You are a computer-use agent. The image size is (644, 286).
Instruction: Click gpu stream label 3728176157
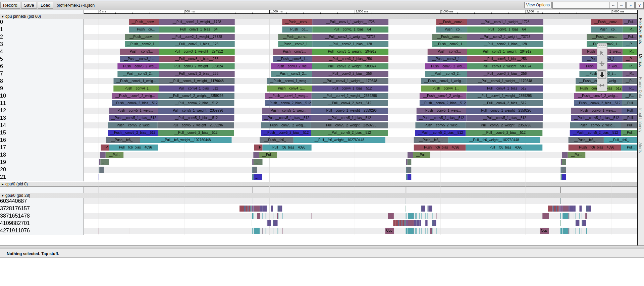[x=15, y=209]
